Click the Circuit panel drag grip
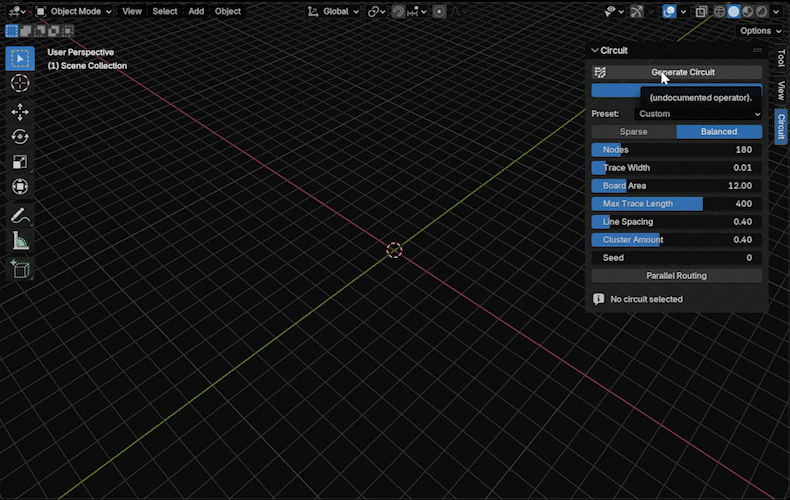Viewport: 790px width, 500px height. [x=757, y=50]
